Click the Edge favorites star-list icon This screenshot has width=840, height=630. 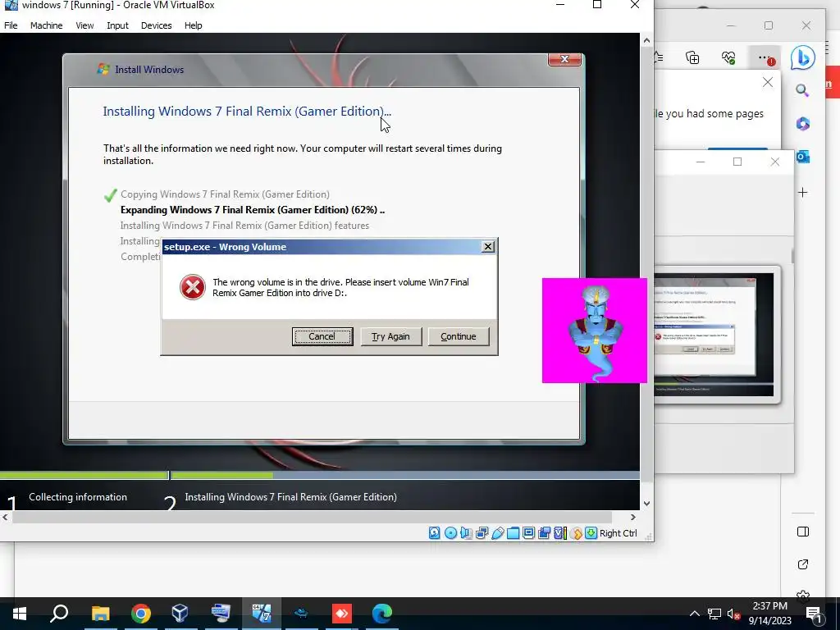[x=659, y=58]
